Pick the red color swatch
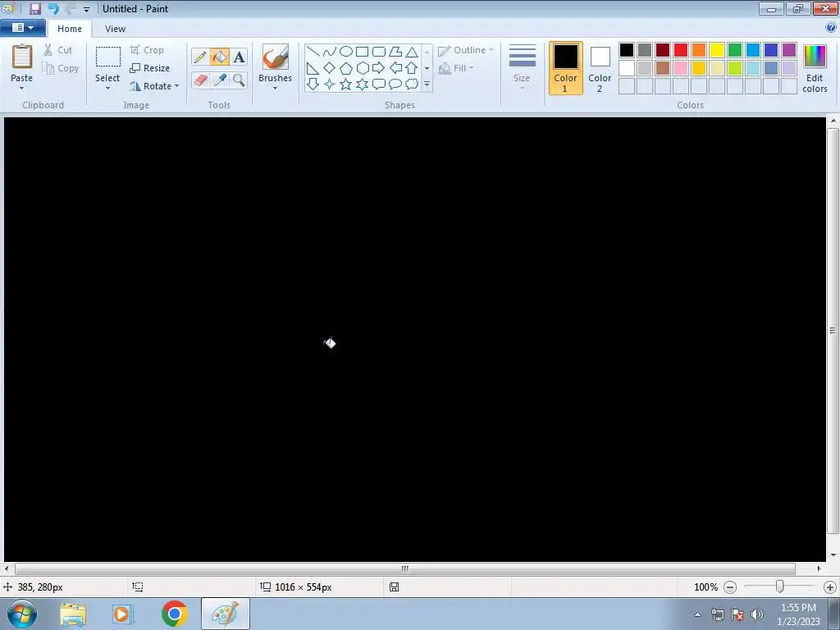Image resolution: width=840 pixels, height=630 pixels. point(681,50)
